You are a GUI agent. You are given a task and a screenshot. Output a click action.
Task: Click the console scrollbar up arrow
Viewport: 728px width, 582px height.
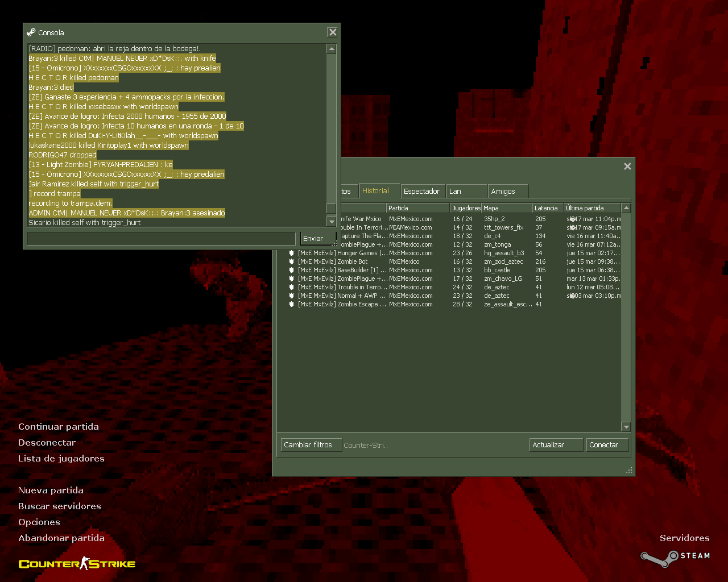tap(332, 49)
